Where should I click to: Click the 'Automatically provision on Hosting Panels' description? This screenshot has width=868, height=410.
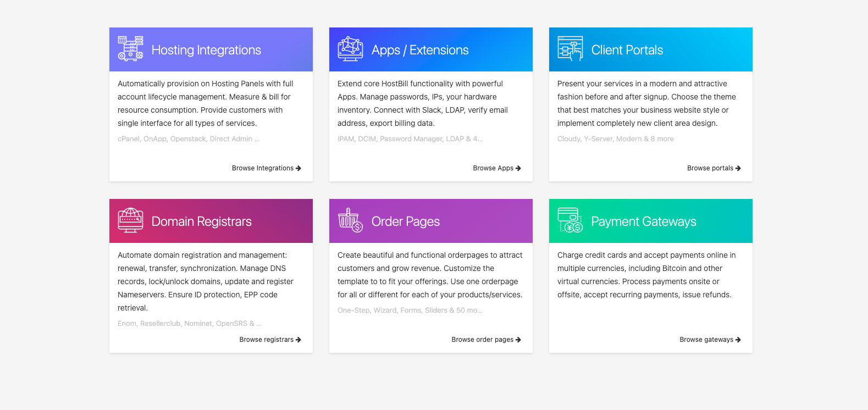[x=206, y=103]
